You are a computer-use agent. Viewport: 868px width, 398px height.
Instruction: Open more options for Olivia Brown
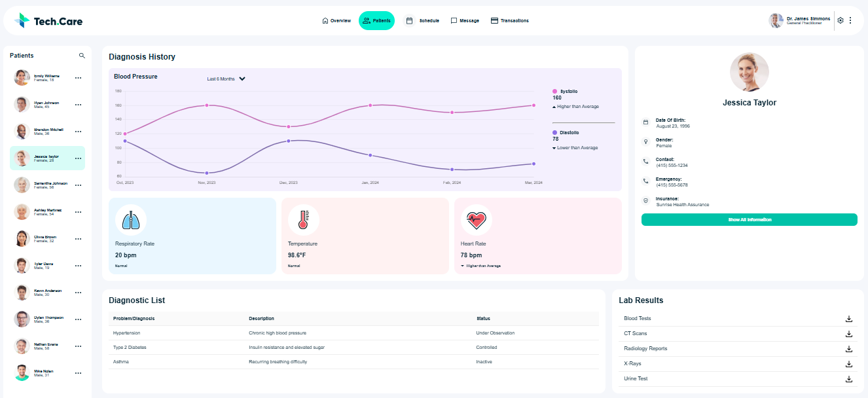[x=79, y=239]
